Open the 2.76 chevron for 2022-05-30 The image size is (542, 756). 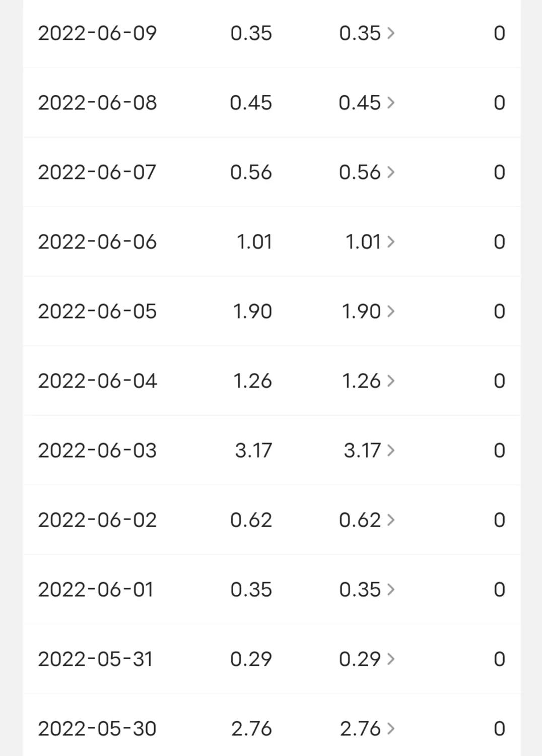point(391,729)
